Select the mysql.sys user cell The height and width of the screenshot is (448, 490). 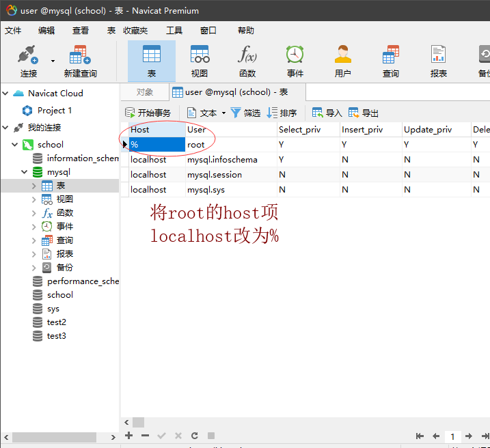pyautogui.click(x=231, y=189)
